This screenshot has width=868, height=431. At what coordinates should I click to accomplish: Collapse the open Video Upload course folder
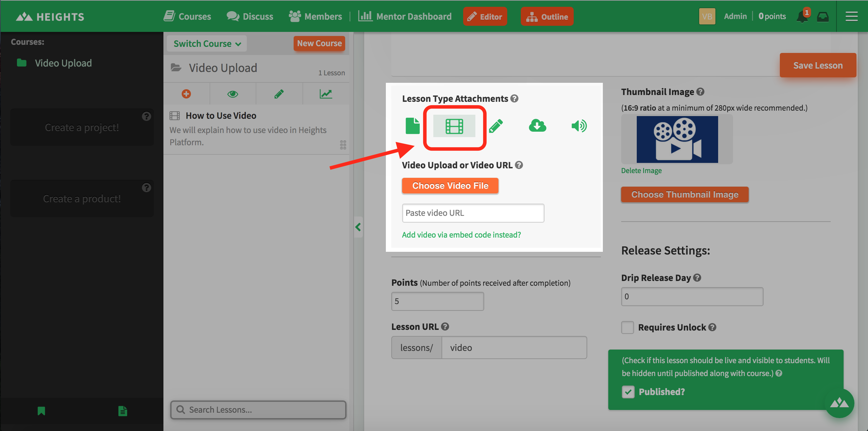[x=176, y=68]
